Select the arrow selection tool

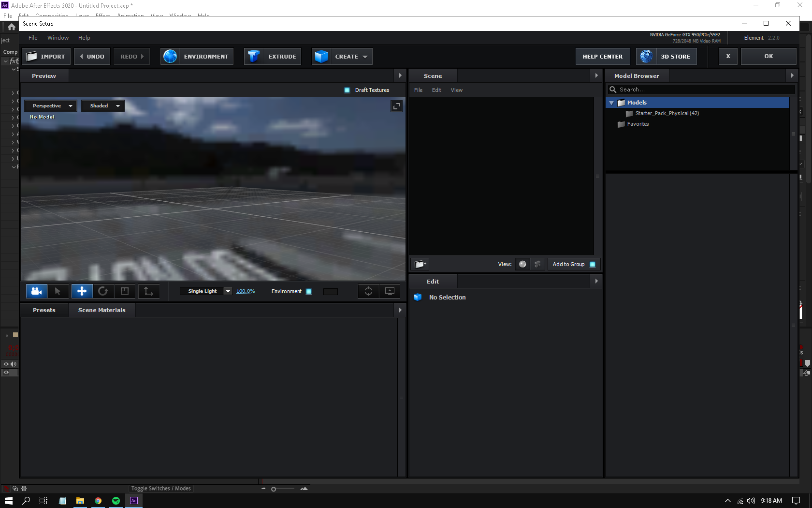(x=58, y=291)
